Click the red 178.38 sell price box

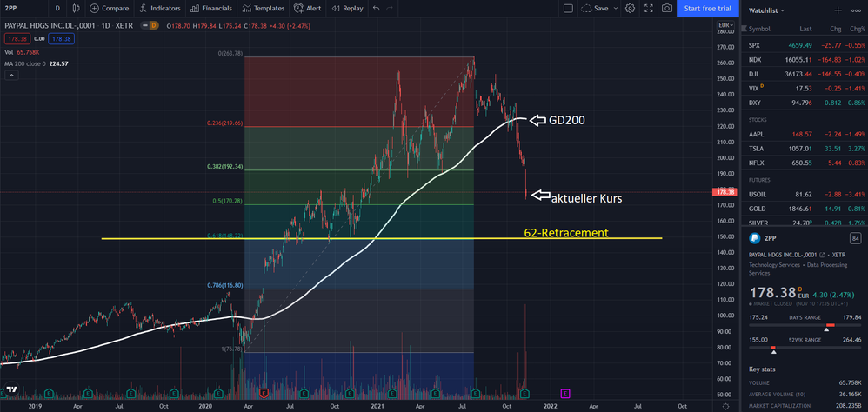click(17, 39)
